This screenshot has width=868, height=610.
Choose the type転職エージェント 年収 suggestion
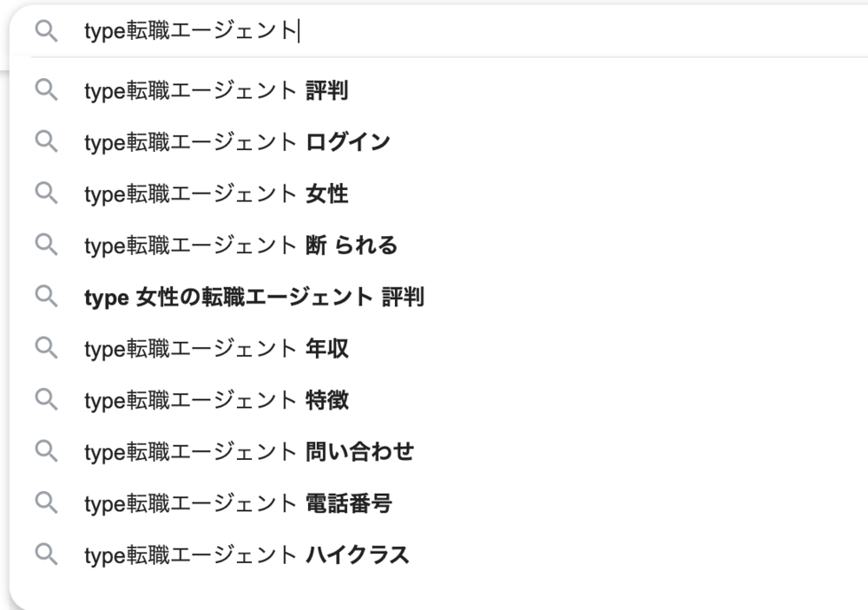(216, 349)
